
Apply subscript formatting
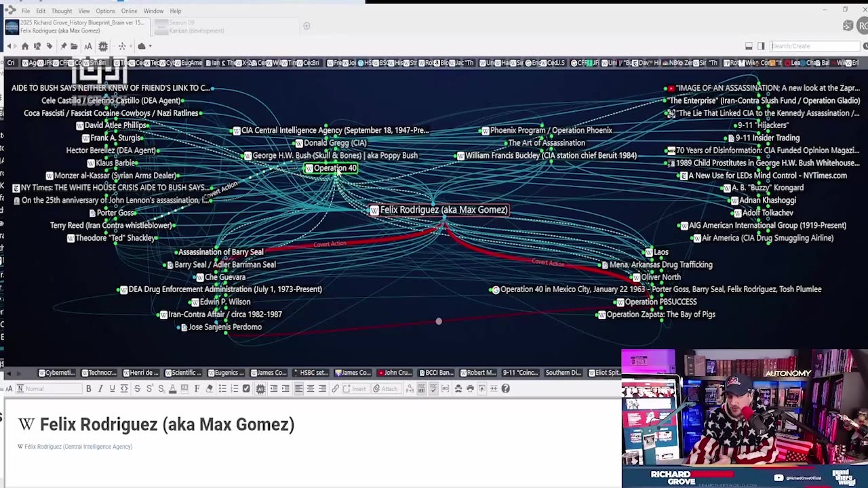click(x=161, y=388)
